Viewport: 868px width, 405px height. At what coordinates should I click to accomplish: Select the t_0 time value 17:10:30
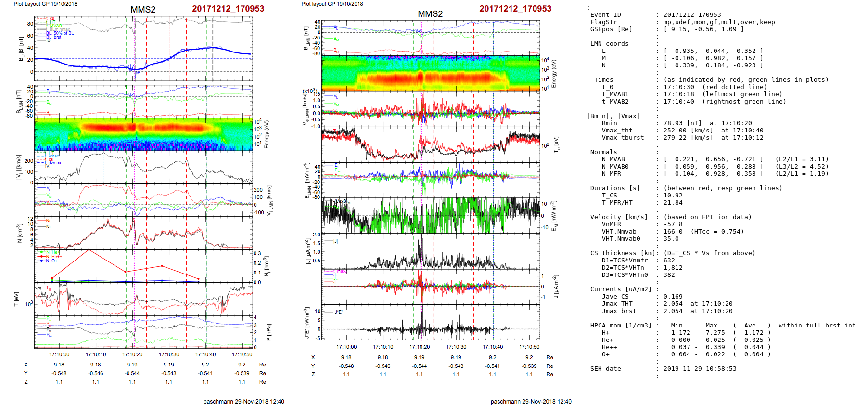[x=679, y=87]
